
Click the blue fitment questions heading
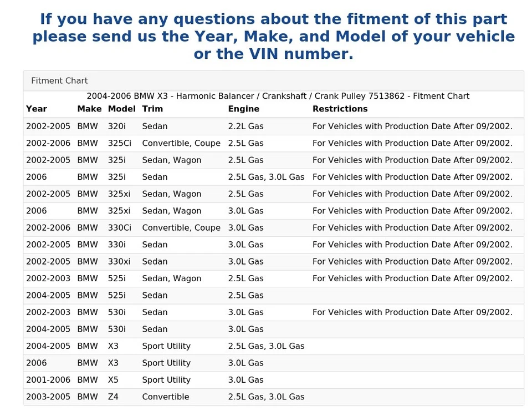[273, 37]
